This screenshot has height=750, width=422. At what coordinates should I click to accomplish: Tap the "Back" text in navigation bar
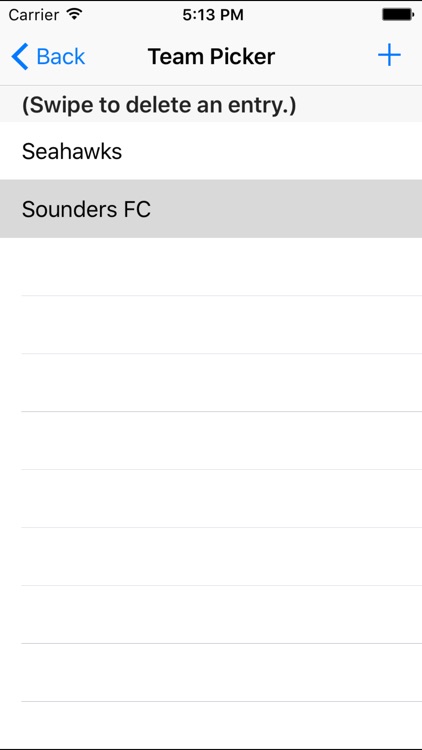click(x=61, y=56)
